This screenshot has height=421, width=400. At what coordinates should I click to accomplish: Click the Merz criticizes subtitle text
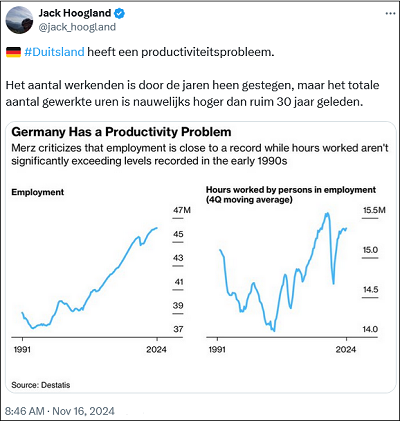click(200, 154)
